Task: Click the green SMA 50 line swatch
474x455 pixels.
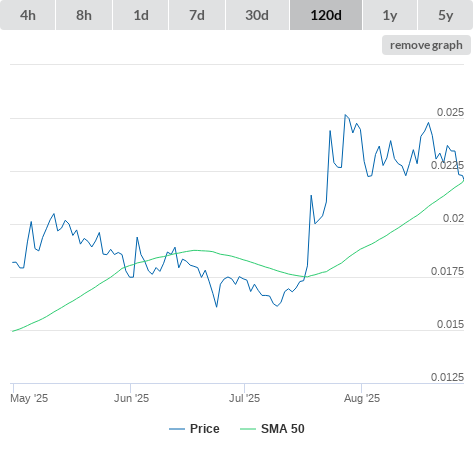Action: (x=248, y=429)
